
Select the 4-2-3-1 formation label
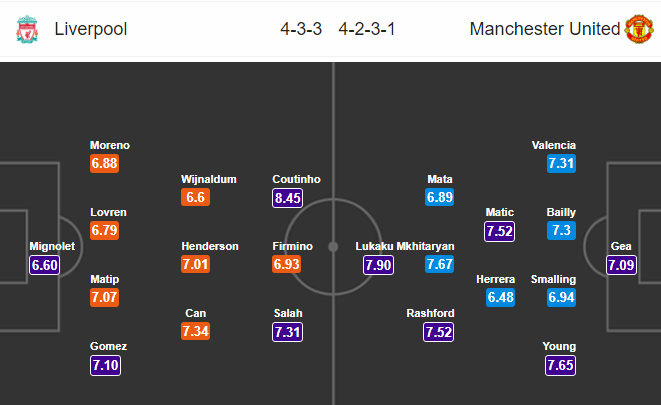(367, 29)
